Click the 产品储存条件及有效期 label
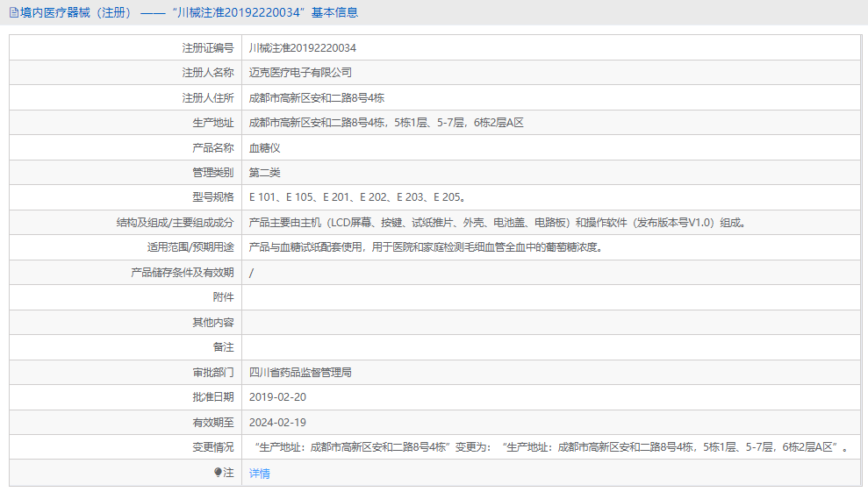Image resolution: width=868 pixels, height=492 pixels. [183, 273]
